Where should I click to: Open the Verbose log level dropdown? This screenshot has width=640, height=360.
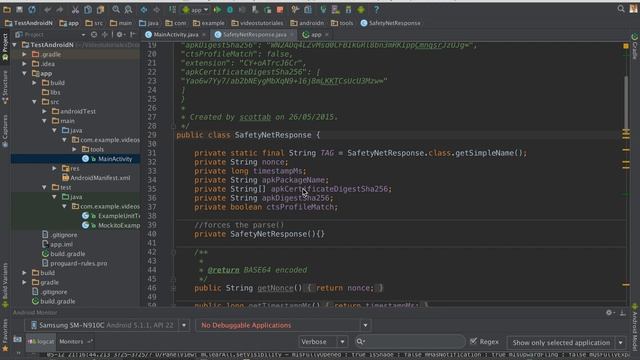click(x=323, y=342)
